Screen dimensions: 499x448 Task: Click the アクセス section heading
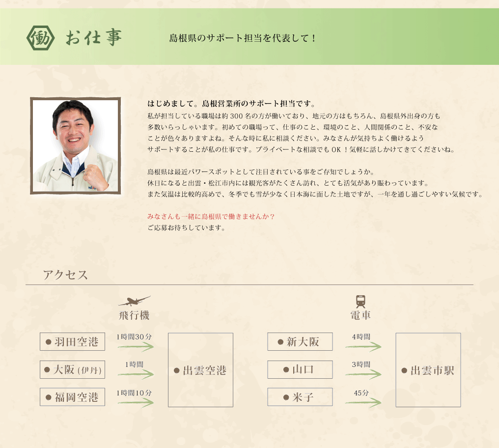point(65,275)
